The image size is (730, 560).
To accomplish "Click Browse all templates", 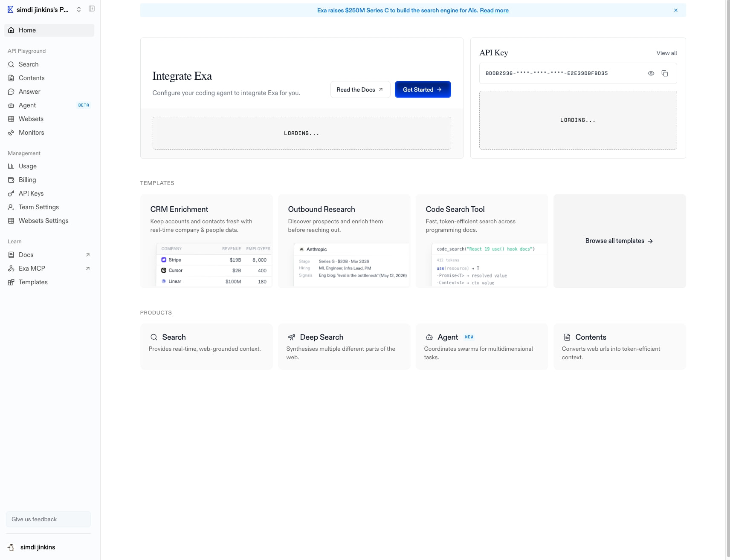I will [x=619, y=241].
